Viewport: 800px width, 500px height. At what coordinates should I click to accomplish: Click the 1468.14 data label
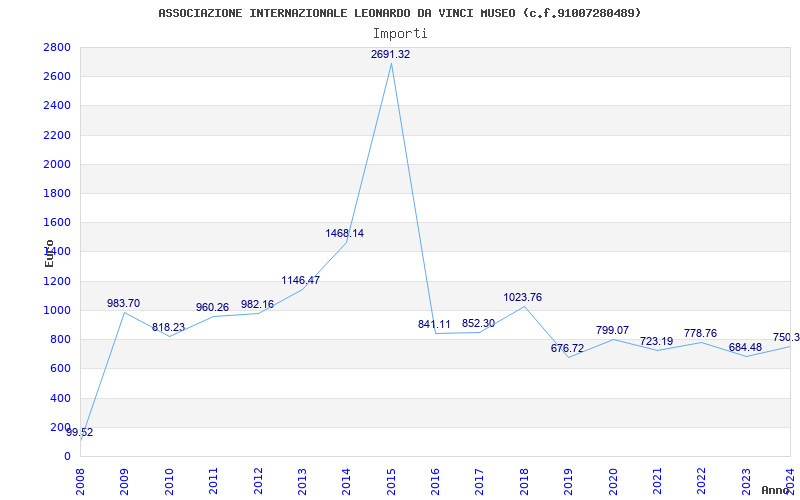345,234
